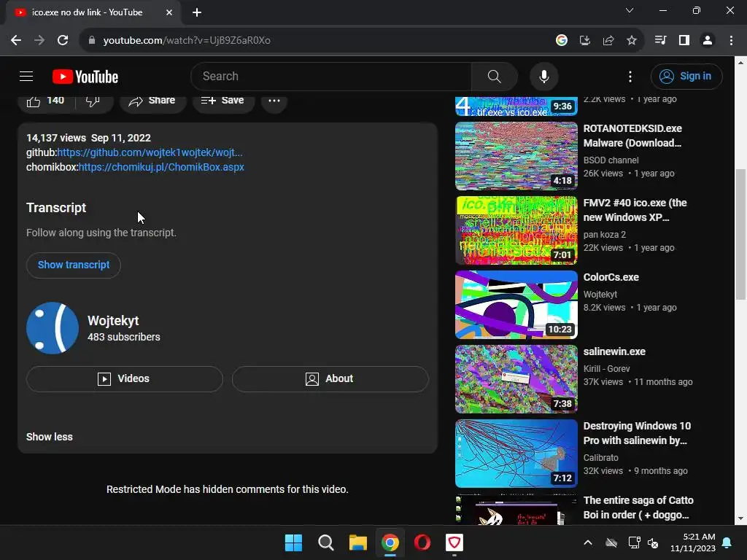
Task: Click the page vertical scrollbar thumb
Action: pos(740,234)
